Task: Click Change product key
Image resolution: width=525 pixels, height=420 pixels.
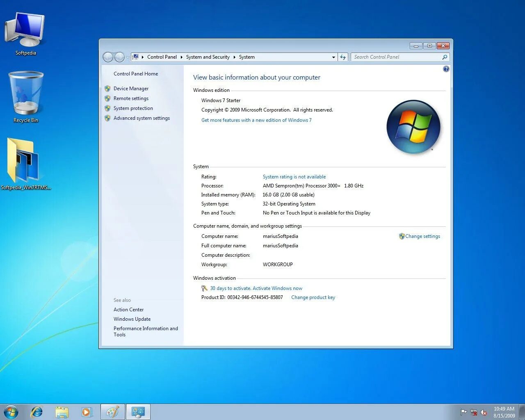Action: tap(313, 297)
